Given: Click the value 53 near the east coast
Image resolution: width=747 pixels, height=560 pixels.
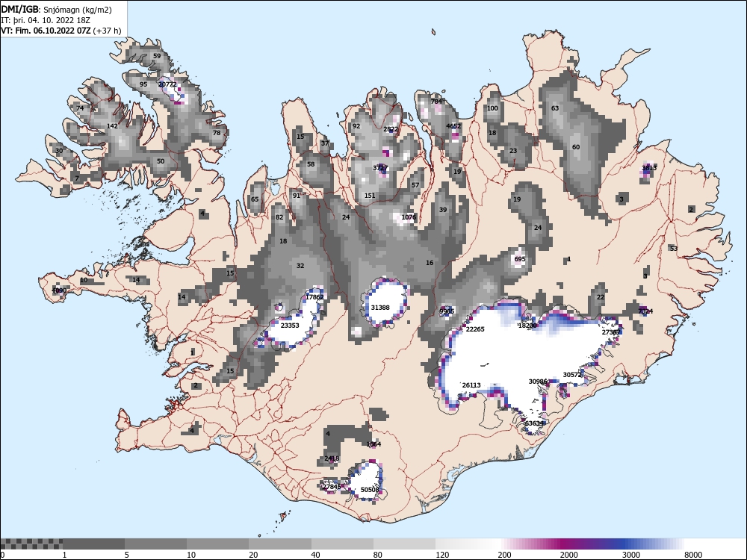Looking at the screenshot, I should click(673, 249).
